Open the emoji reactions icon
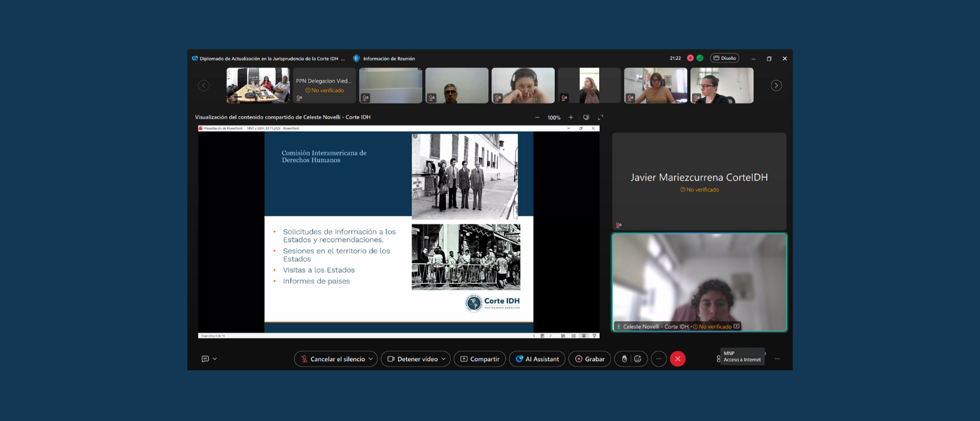The image size is (980, 421). pos(638,359)
